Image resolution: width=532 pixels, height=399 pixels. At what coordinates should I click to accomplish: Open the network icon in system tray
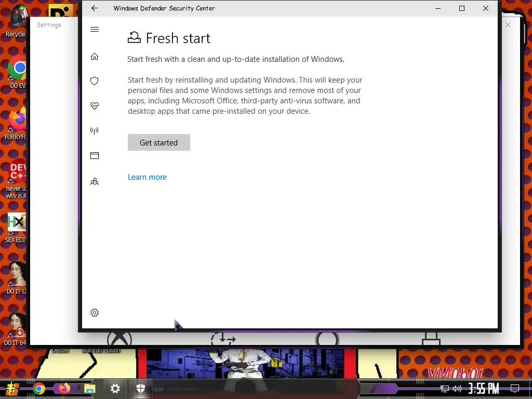(x=445, y=389)
